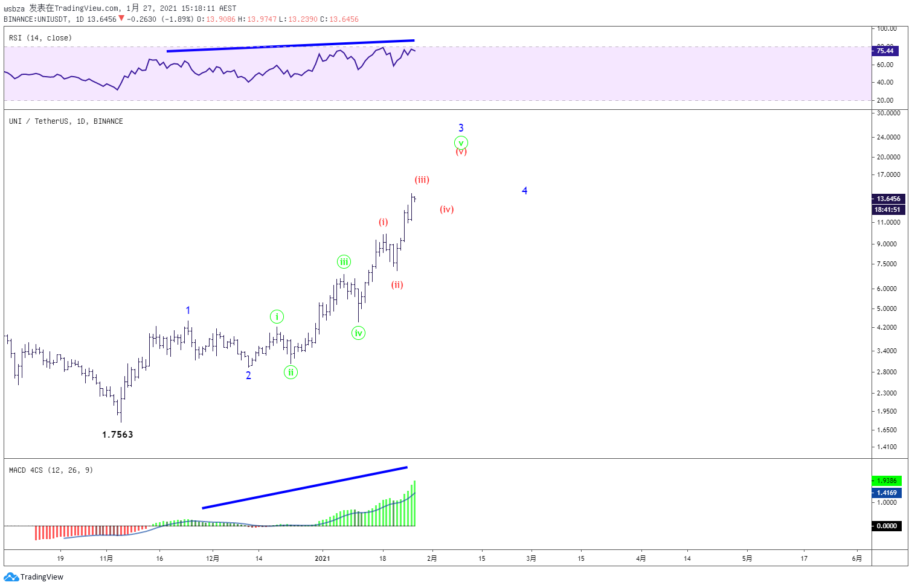Click the green 1.9386 MACD value tag
The image size is (912, 588).
887,481
